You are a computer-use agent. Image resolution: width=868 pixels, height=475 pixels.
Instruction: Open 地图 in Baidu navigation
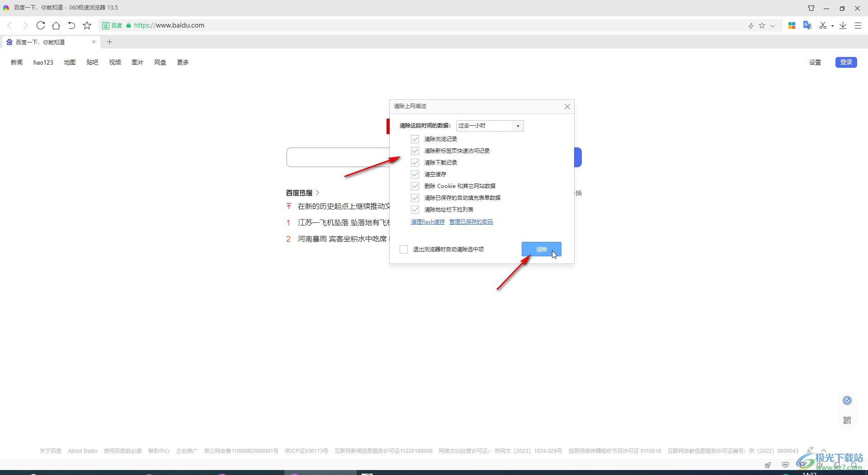(70, 62)
